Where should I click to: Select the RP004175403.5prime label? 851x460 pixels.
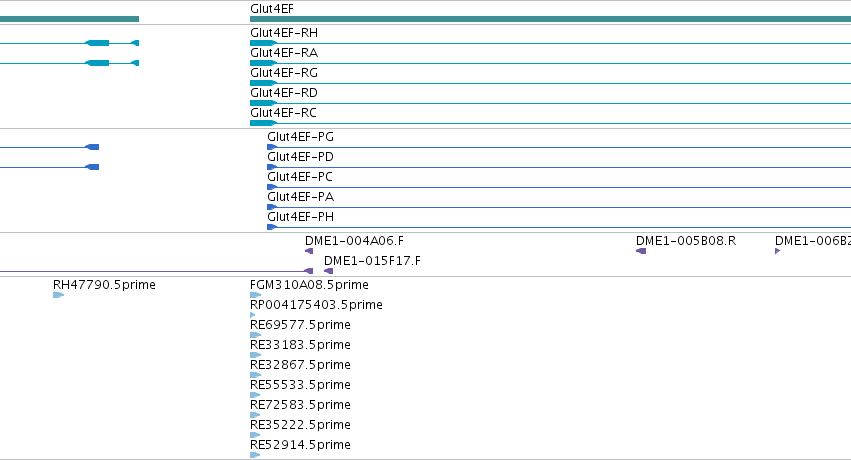316,305
